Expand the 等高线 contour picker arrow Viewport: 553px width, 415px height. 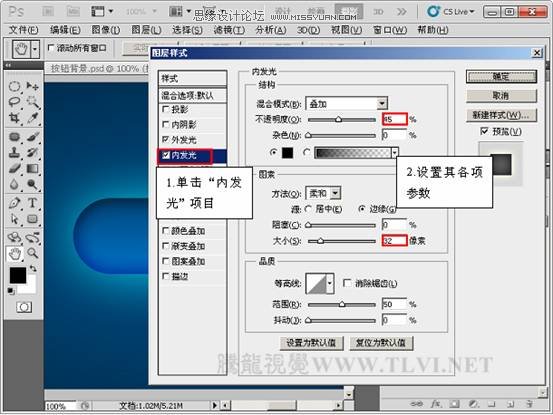point(330,283)
